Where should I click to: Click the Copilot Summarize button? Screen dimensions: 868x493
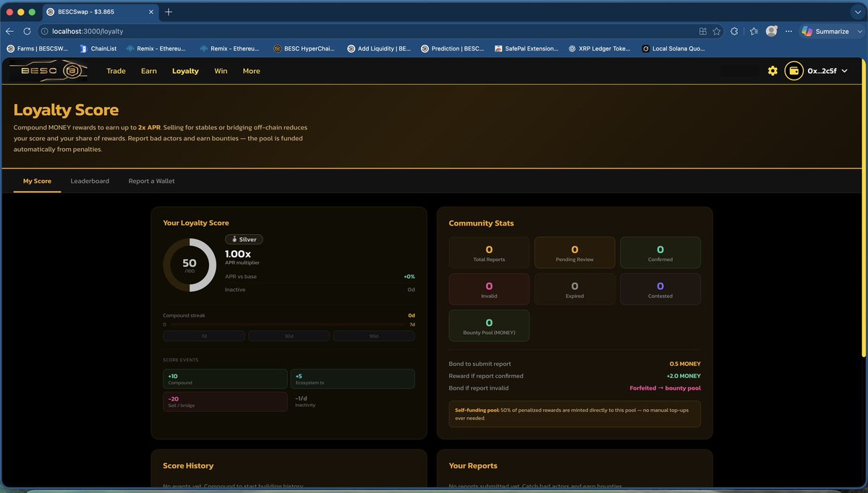825,31
